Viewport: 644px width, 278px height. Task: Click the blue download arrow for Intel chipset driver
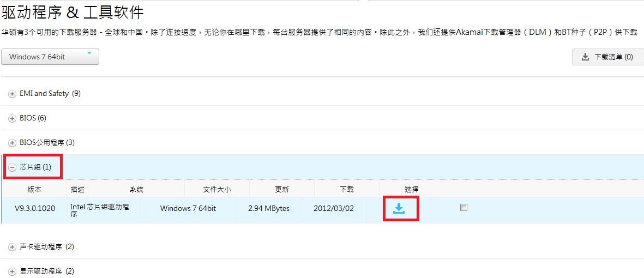click(x=399, y=209)
